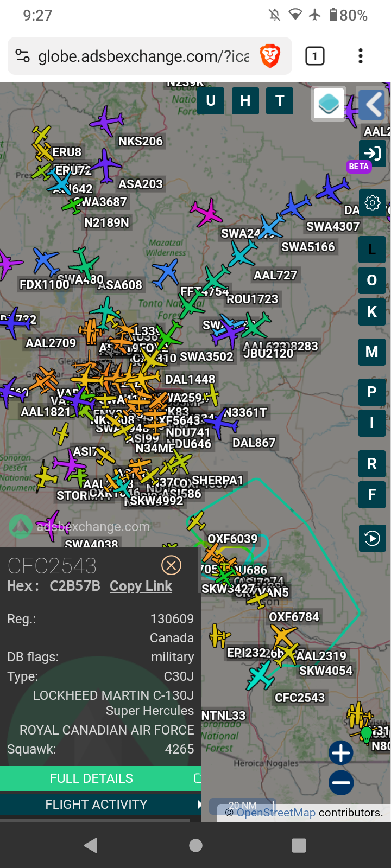This screenshot has width=391, height=868.
Task: Open the Brave shields icon
Action: (270, 56)
